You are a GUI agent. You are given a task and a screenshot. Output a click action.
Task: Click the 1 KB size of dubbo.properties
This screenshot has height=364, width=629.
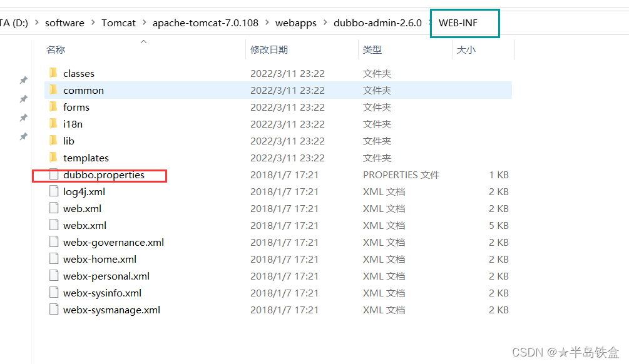tap(499, 174)
